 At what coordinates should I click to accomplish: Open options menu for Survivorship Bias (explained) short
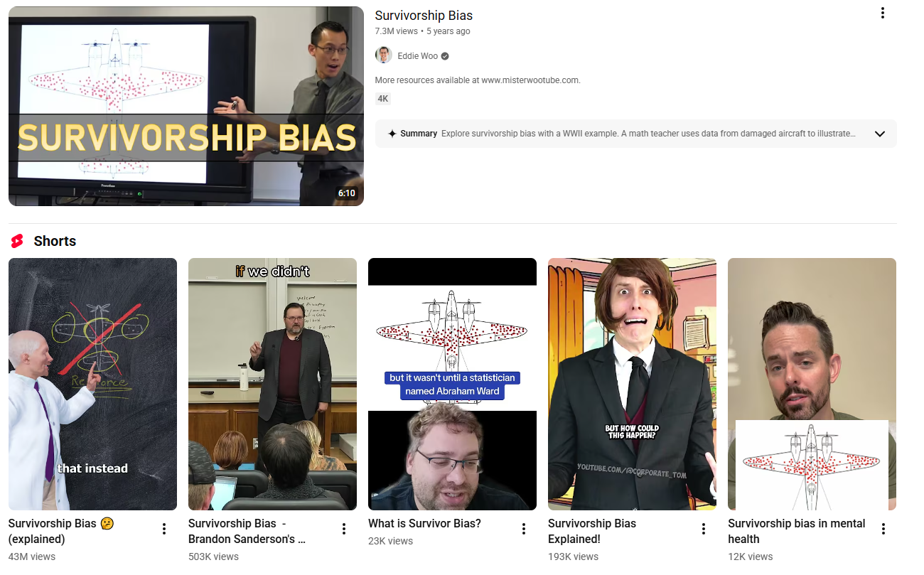click(164, 529)
